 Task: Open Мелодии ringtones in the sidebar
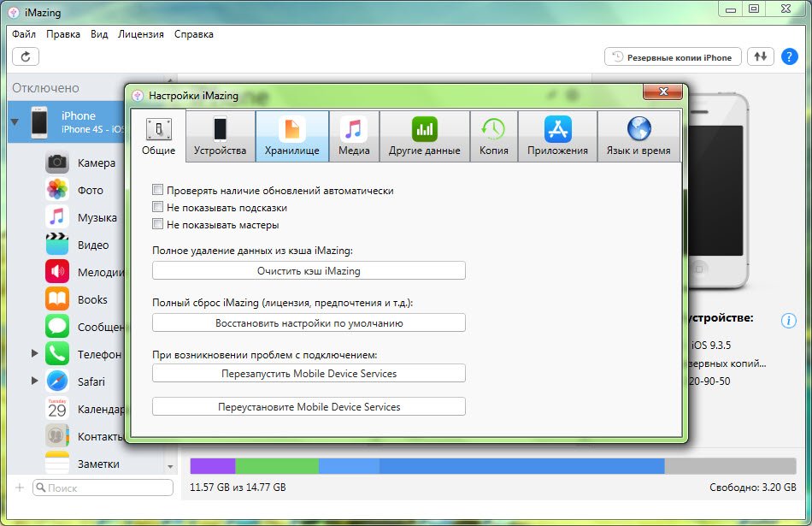click(85, 272)
